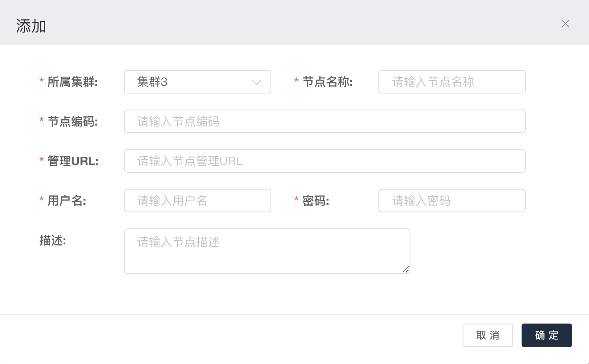
Task: Open the 所属集群 select showing 集群3
Action: click(190, 82)
